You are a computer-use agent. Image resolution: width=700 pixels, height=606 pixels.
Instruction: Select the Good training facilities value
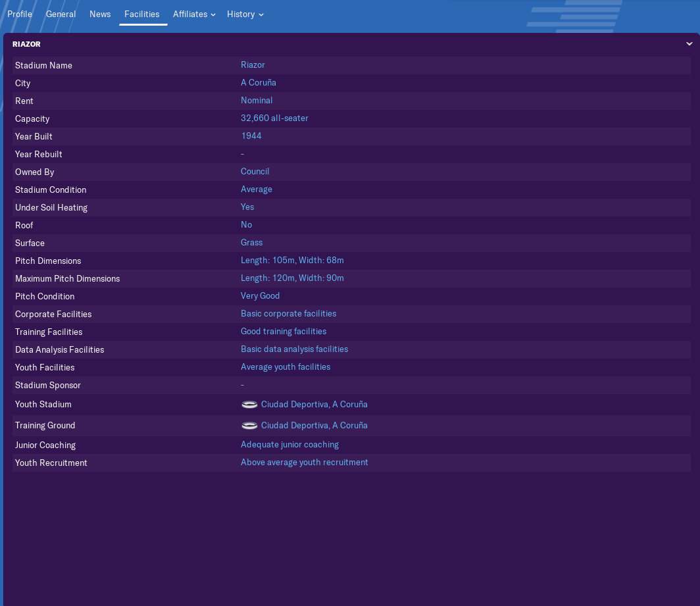pyautogui.click(x=284, y=332)
